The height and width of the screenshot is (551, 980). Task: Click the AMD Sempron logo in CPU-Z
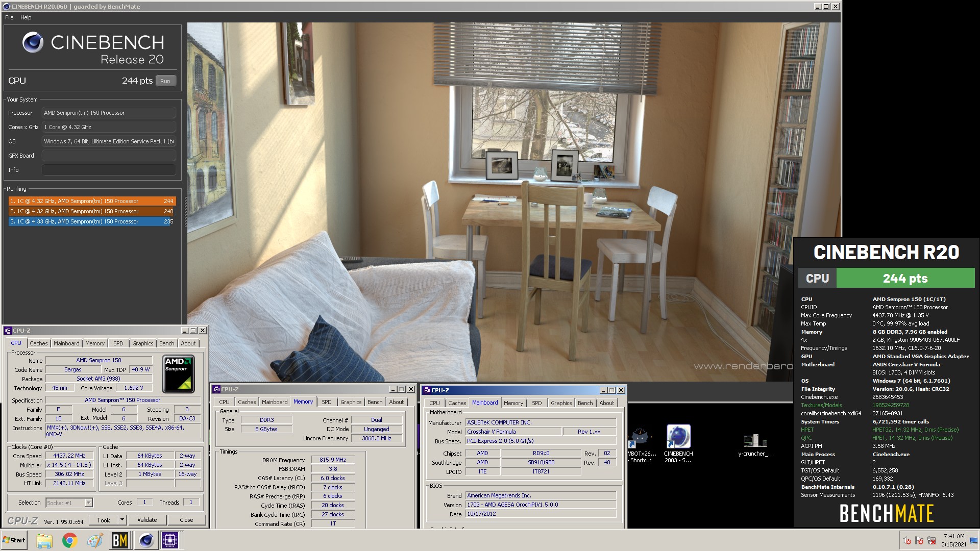click(178, 374)
